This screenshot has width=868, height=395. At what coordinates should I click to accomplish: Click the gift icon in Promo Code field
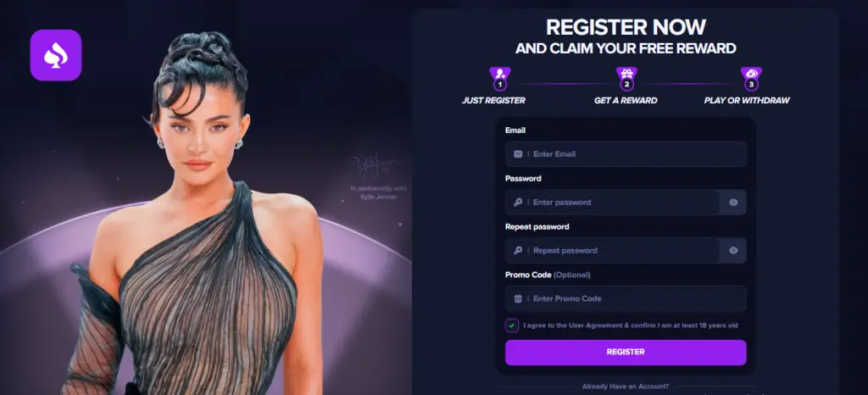tap(518, 298)
